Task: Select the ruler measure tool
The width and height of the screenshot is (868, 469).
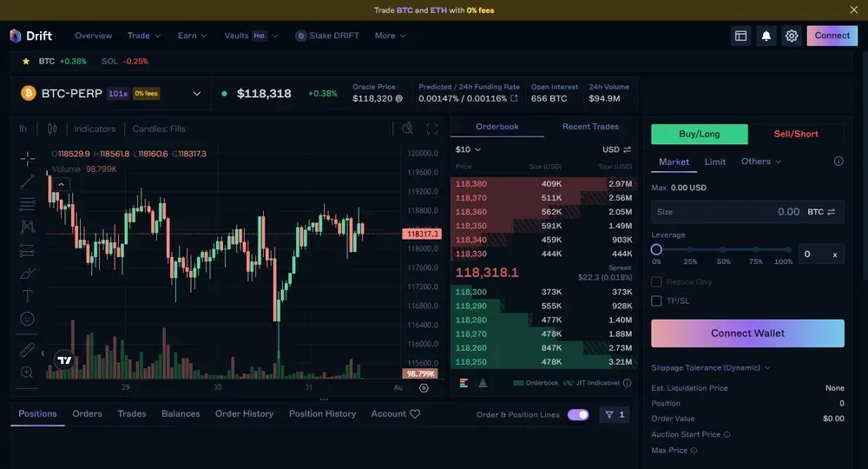Action: 27,349
